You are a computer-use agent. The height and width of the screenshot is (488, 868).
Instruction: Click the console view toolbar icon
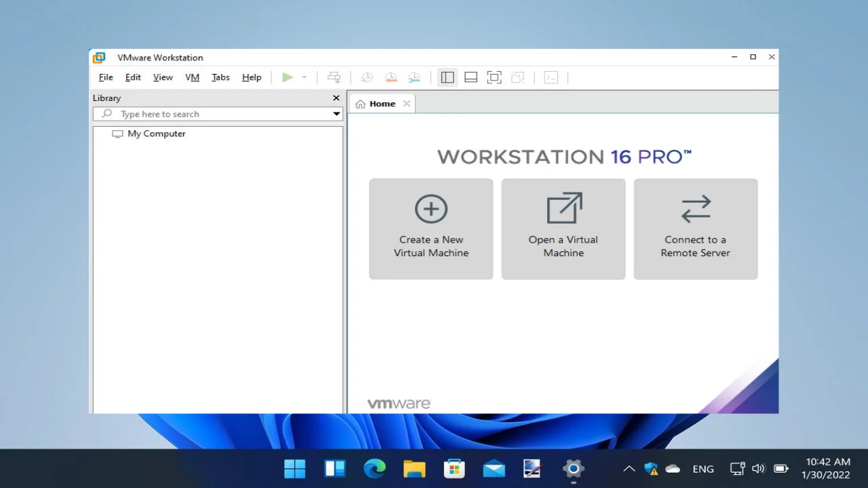coord(551,77)
